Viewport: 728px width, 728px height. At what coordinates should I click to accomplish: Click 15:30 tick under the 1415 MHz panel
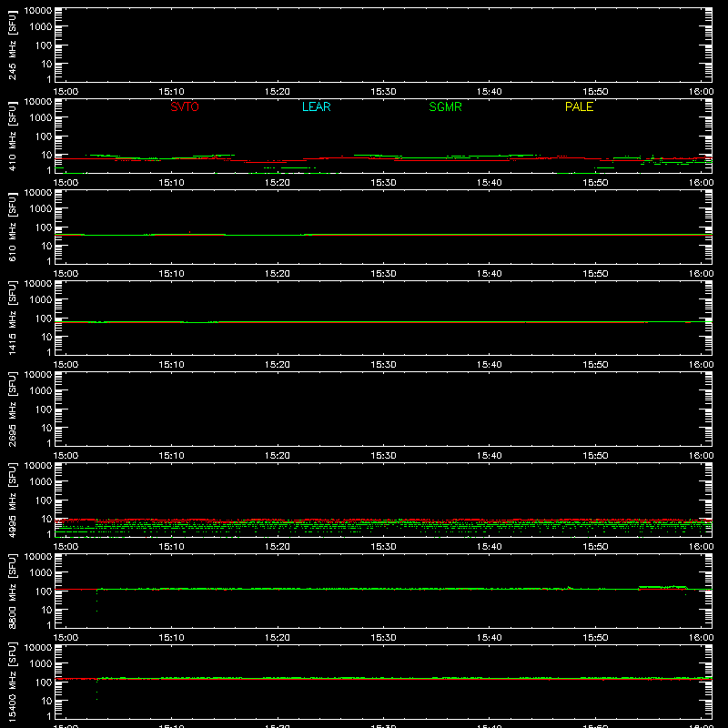point(383,365)
